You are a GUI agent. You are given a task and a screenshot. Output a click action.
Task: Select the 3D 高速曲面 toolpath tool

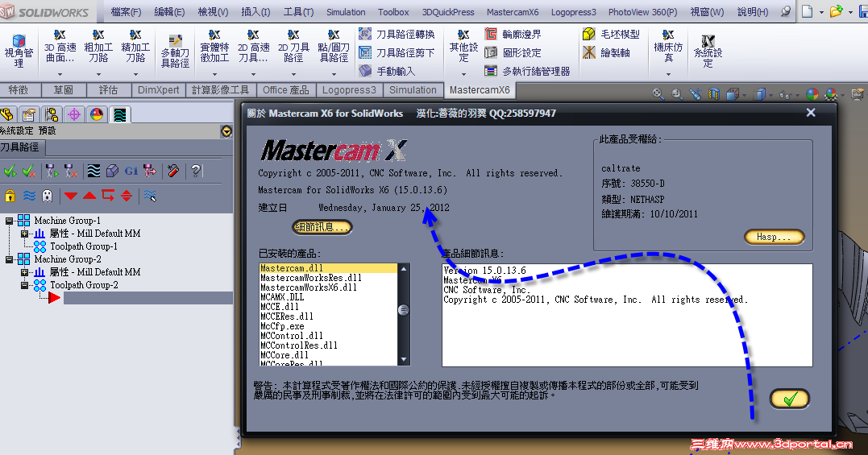tap(60, 47)
